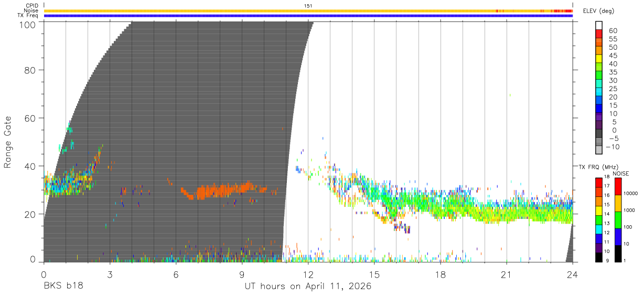
Task: Click the '12' tick on UT hours axis
Action: [308, 274]
